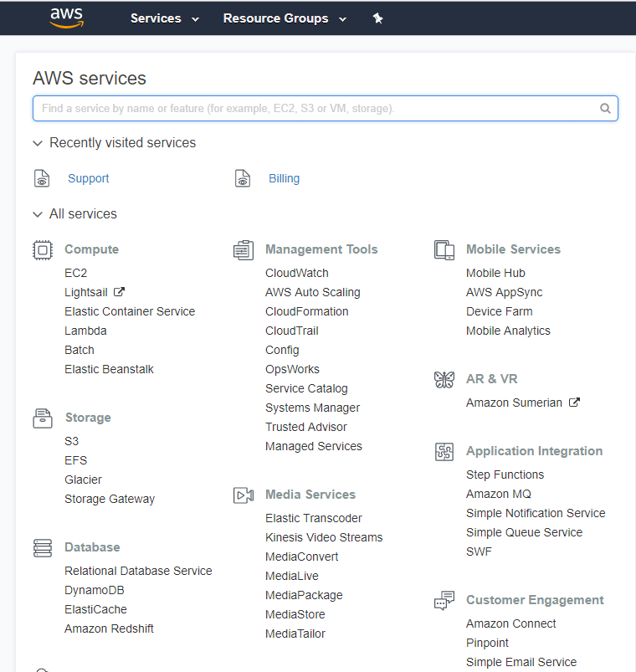Viewport: 636px width, 672px height.
Task: Click the Compute category icon
Action: pos(43,249)
